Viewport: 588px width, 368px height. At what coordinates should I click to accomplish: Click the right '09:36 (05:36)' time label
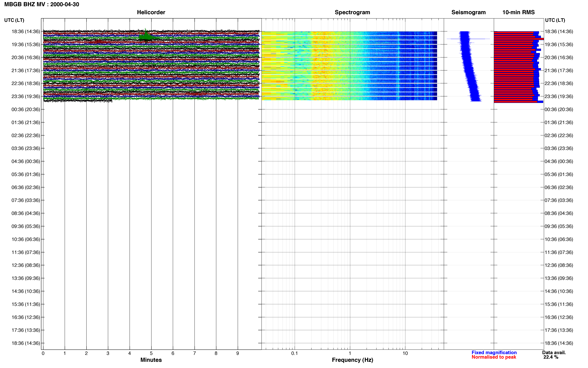[x=559, y=226]
